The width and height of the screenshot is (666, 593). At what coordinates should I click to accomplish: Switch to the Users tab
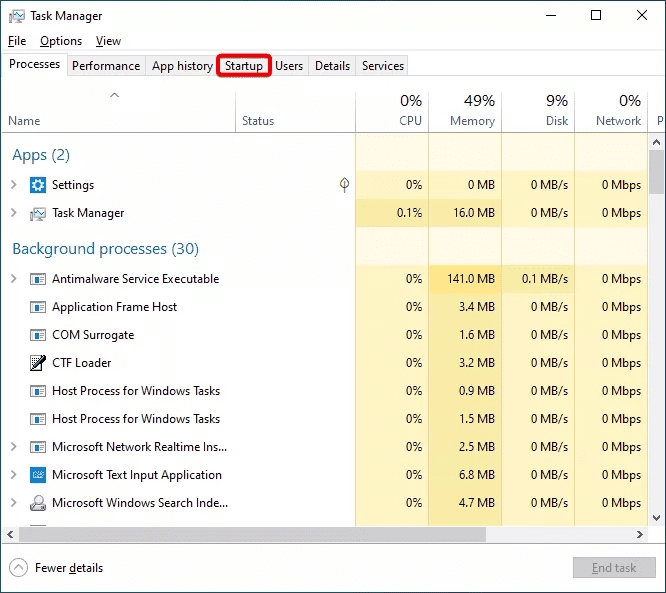coord(289,66)
